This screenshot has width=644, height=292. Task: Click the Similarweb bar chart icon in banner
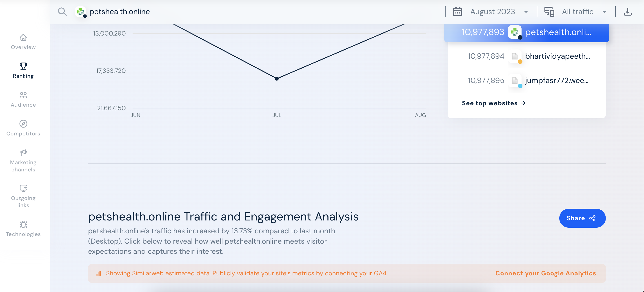pyautogui.click(x=99, y=273)
